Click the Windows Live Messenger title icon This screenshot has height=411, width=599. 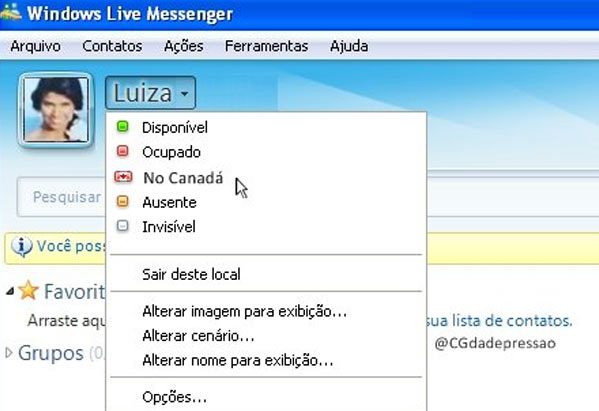tap(10, 12)
